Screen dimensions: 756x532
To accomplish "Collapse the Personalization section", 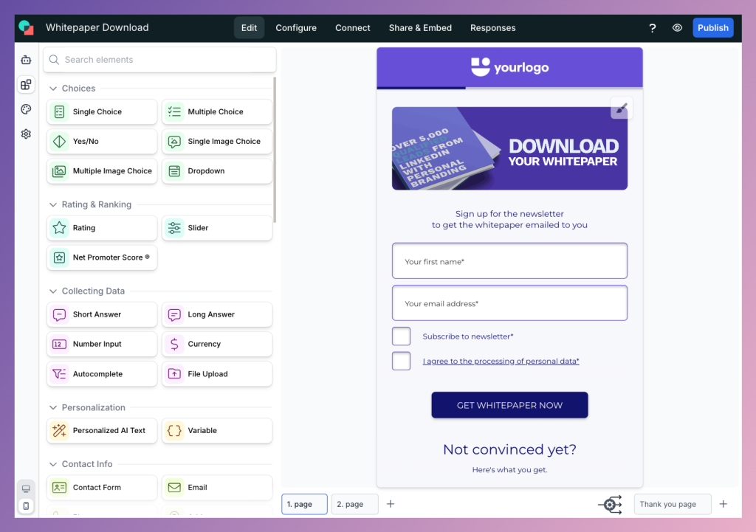I will (52, 407).
